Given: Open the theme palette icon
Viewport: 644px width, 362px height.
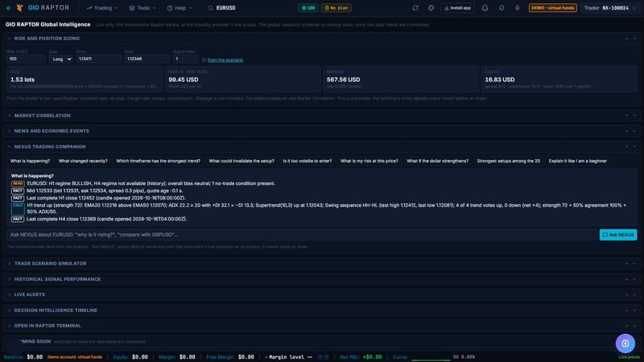Looking at the screenshot, I should pos(431,8).
